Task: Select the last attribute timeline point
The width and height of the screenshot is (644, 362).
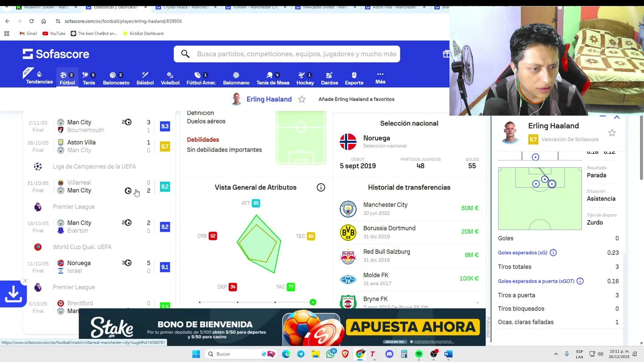Action: pyautogui.click(x=313, y=302)
